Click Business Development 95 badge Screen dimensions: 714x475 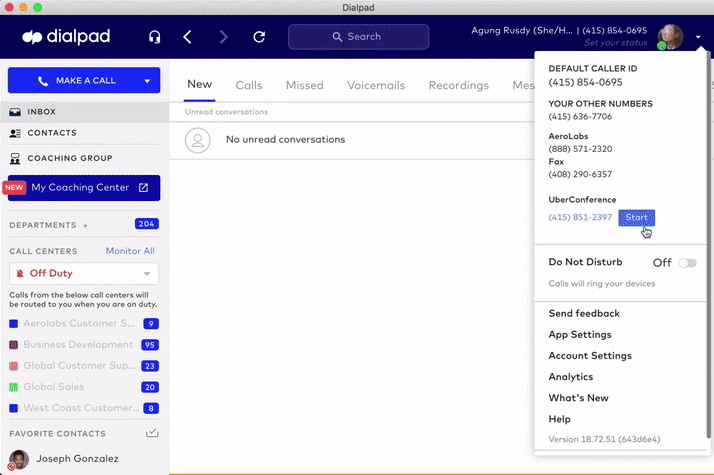point(150,345)
